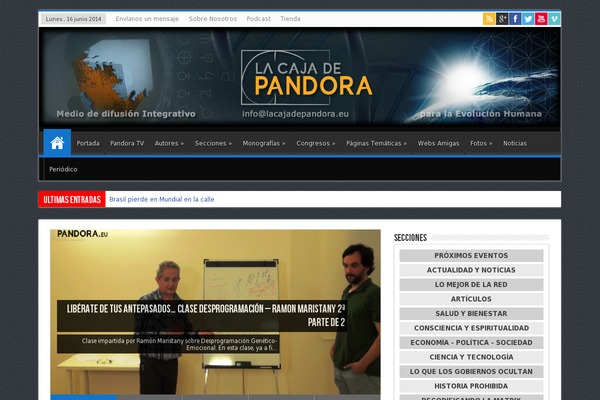Image resolution: width=600 pixels, height=400 pixels.
Task: Open the YouTube channel icon
Action: (541, 18)
